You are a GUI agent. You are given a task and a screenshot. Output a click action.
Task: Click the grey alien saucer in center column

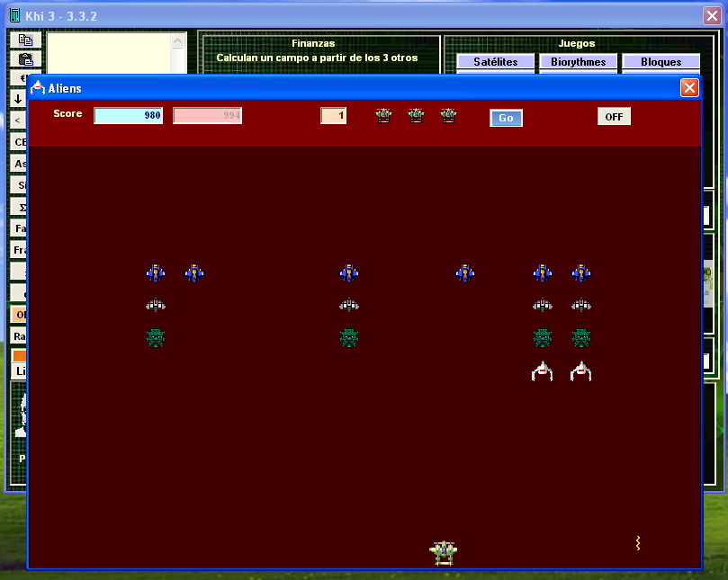[349, 305]
